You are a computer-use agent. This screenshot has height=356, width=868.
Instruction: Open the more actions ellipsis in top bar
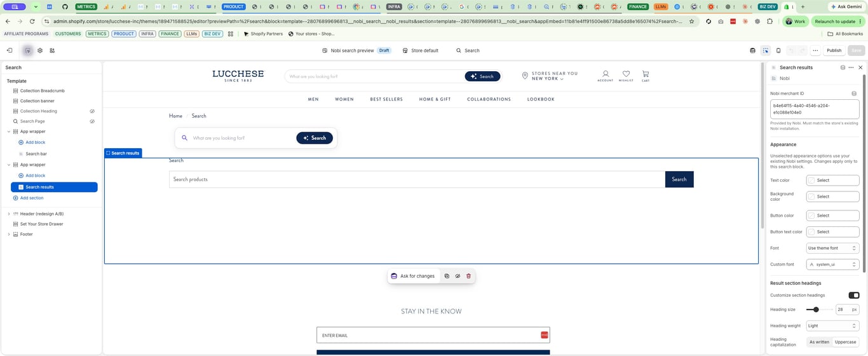point(815,50)
